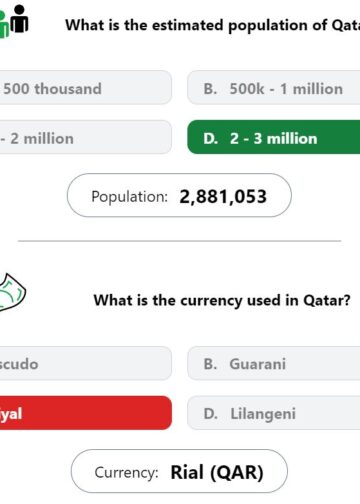Click the green person figure in icon
The image size is (360, 504).
pyautogui.click(x=4, y=25)
